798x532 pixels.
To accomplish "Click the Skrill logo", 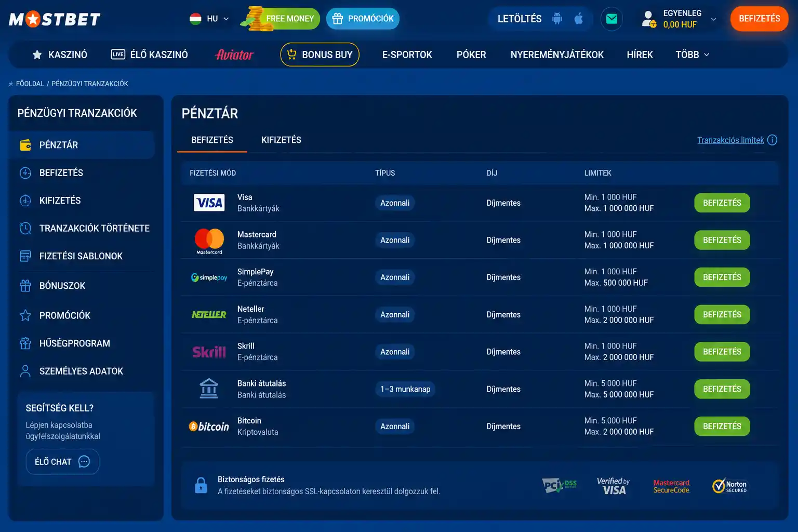I will pyautogui.click(x=209, y=352).
